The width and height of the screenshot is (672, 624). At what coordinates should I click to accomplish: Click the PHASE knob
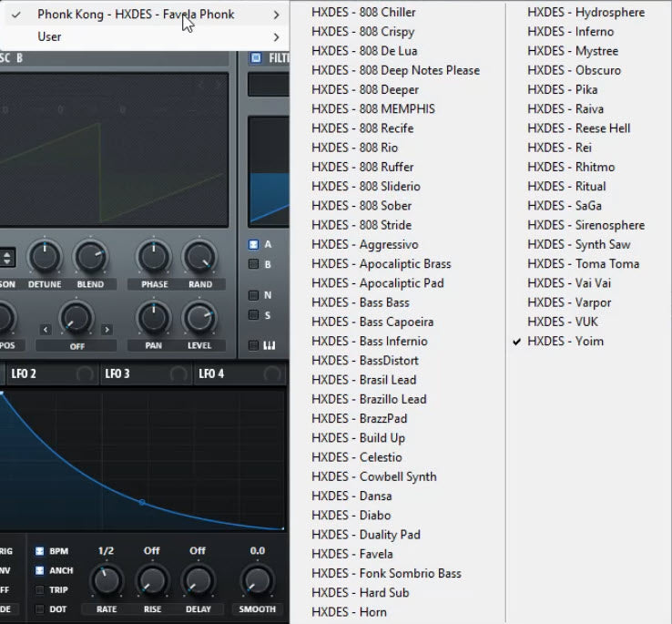click(154, 258)
